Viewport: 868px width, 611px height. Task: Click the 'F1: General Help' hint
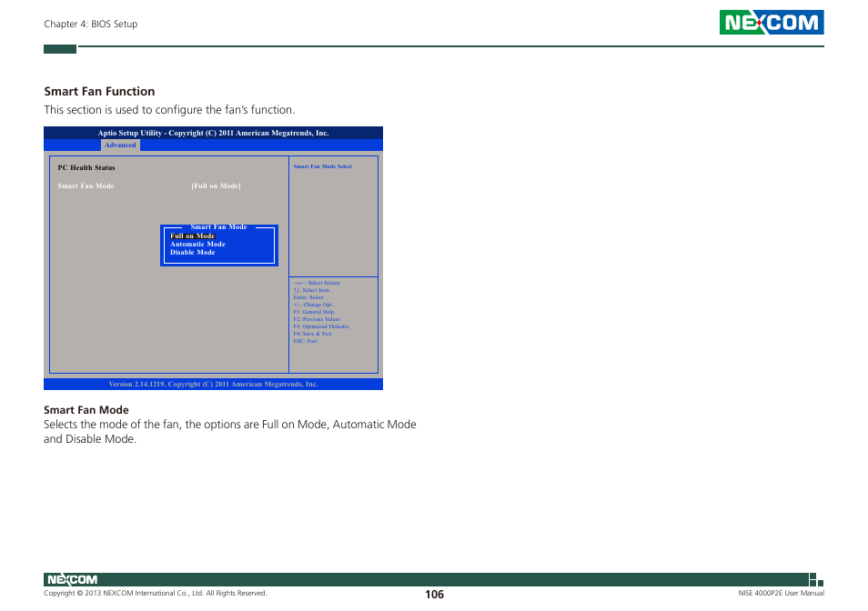coord(314,312)
